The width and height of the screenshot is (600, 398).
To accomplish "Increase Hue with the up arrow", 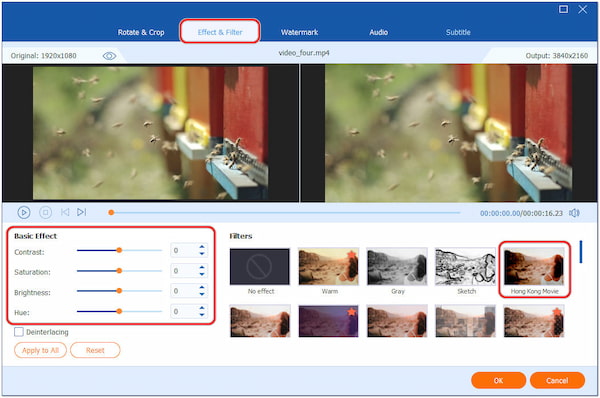I will pos(202,308).
